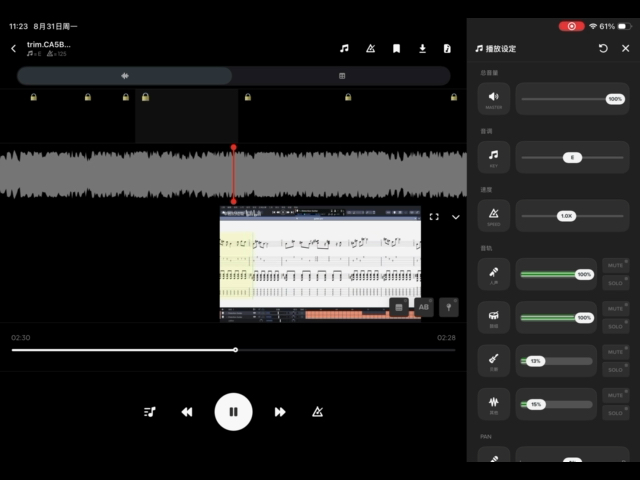Click the vocal track 100% volume slider
This screenshot has width=640, height=480.
pyautogui.click(x=556, y=274)
